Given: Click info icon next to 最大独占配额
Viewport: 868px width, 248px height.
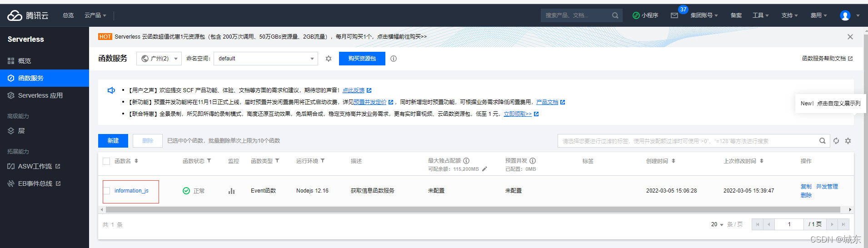Looking at the screenshot, I should point(466,161).
